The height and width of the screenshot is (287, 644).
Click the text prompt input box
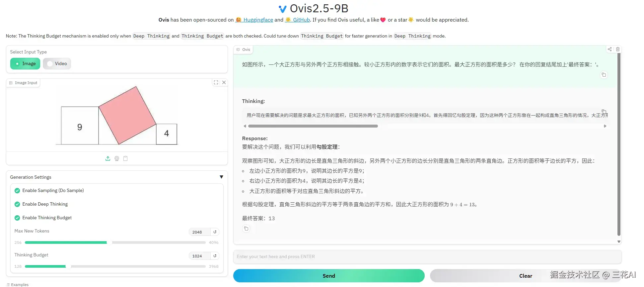coord(427,257)
